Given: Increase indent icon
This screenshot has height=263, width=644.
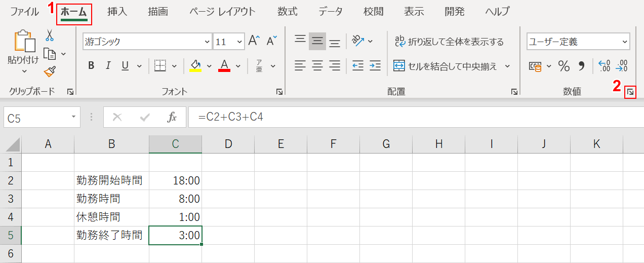Looking at the screenshot, I should (x=375, y=65).
